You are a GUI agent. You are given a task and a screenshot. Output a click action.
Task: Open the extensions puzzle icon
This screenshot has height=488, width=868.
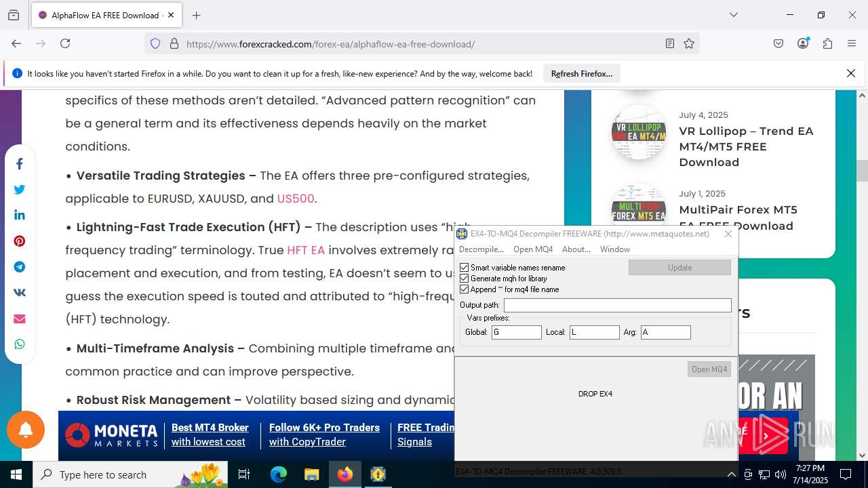pyautogui.click(x=827, y=43)
